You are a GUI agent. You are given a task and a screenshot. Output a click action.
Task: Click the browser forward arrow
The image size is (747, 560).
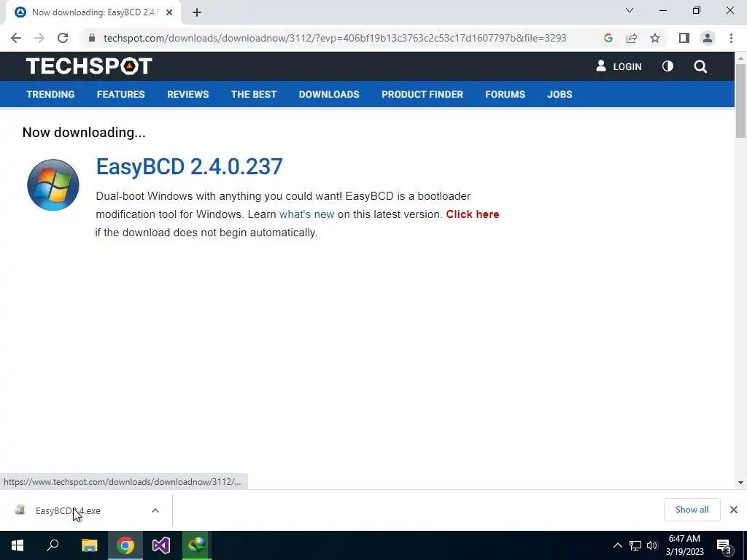coord(39,38)
